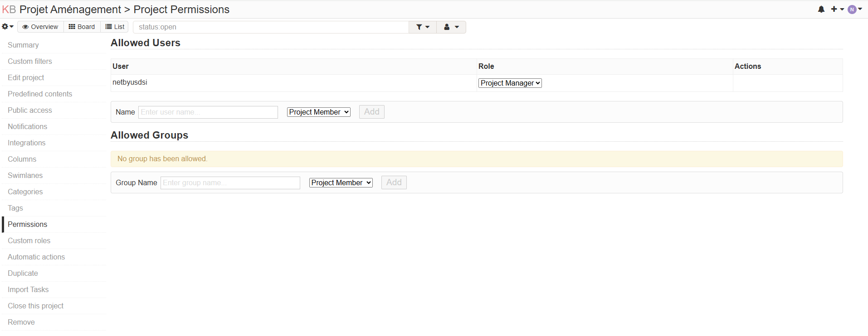Click the Enter user name field

coord(208,112)
